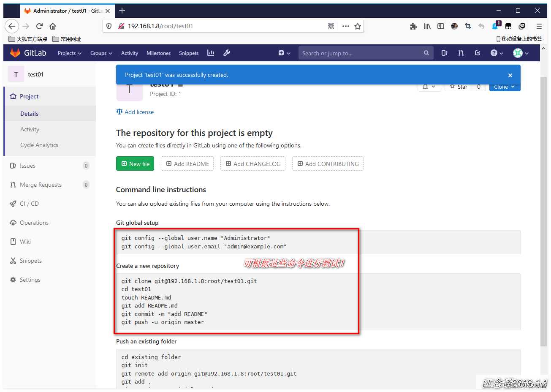The width and height of the screenshot is (551, 392).
Task: Open CI / CD in the sidebar
Action: pyautogui.click(x=50, y=204)
